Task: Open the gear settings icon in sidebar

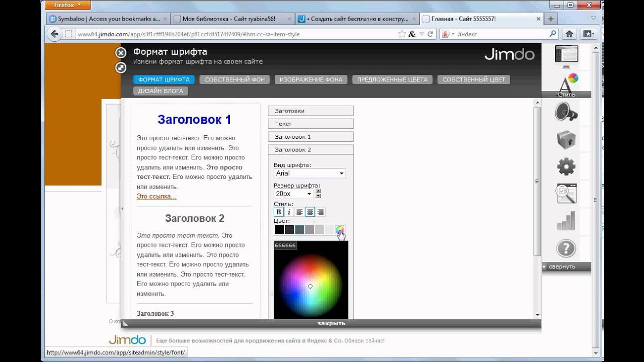Action: [567, 166]
